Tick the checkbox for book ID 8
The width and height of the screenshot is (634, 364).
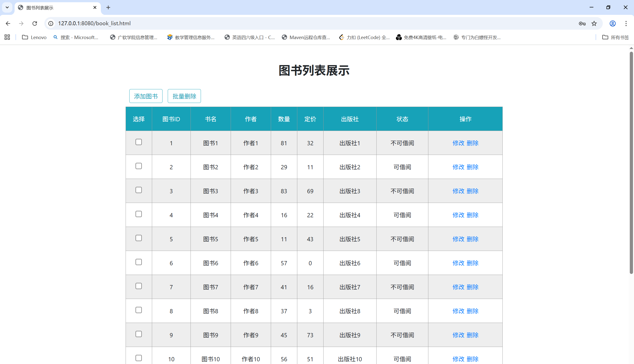point(138,310)
